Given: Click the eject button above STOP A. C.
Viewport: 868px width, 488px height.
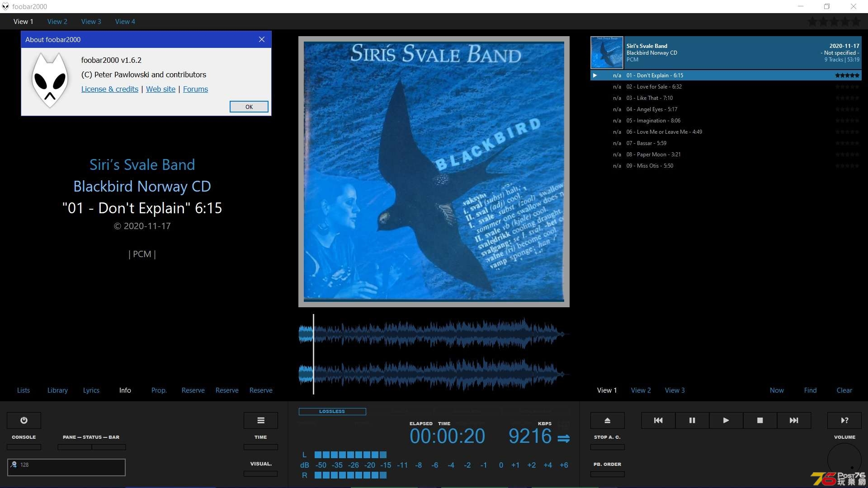Looking at the screenshot, I should point(608,420).
